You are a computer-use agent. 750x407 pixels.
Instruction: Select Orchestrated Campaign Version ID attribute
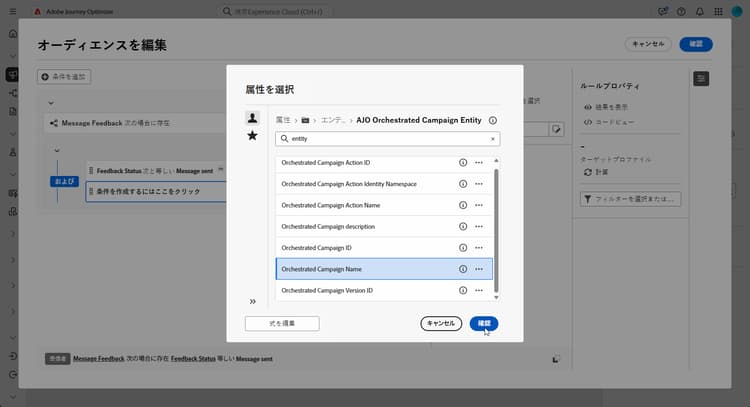click(384, 290)
